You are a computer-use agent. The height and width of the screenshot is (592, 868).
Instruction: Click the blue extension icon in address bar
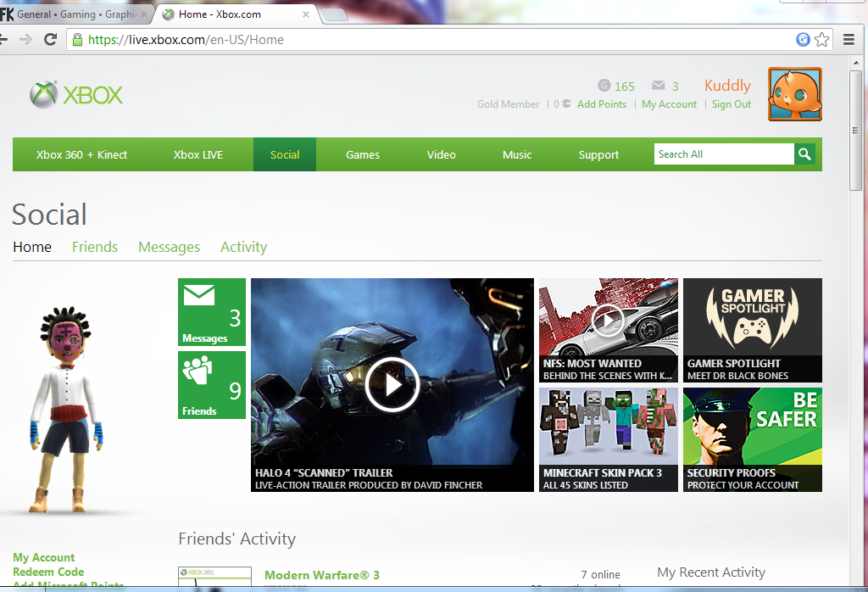point(803,39)
